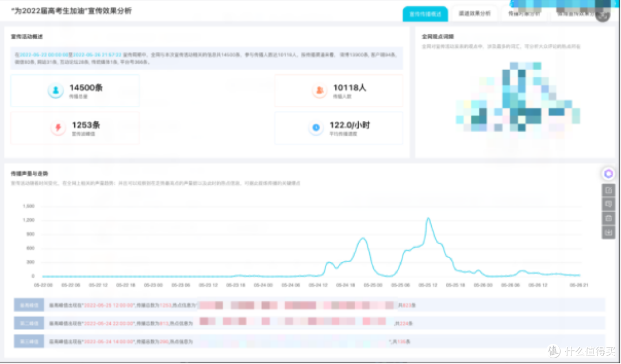Click the 14500条 total spread card

tap(75, 91)
